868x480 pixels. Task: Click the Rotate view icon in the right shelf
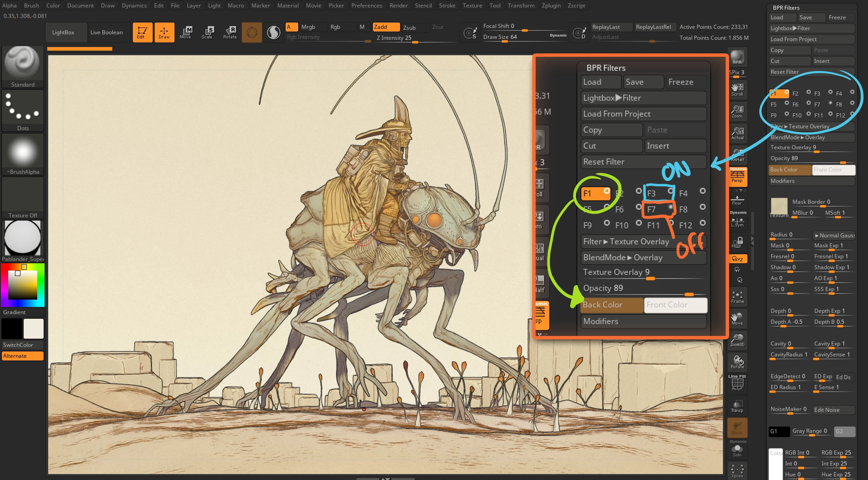tap(737, 363)
